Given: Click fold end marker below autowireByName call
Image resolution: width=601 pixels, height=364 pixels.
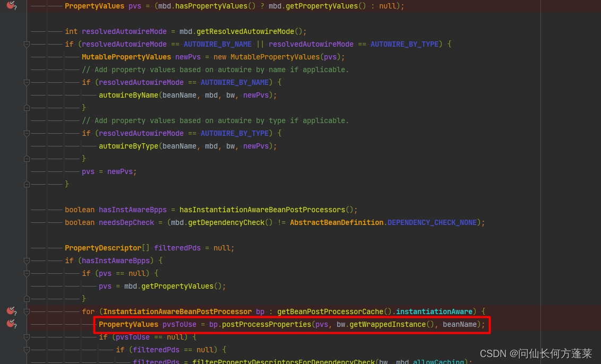Looking at the screenshot, I should pyautogui.click(x=27, y=108).
